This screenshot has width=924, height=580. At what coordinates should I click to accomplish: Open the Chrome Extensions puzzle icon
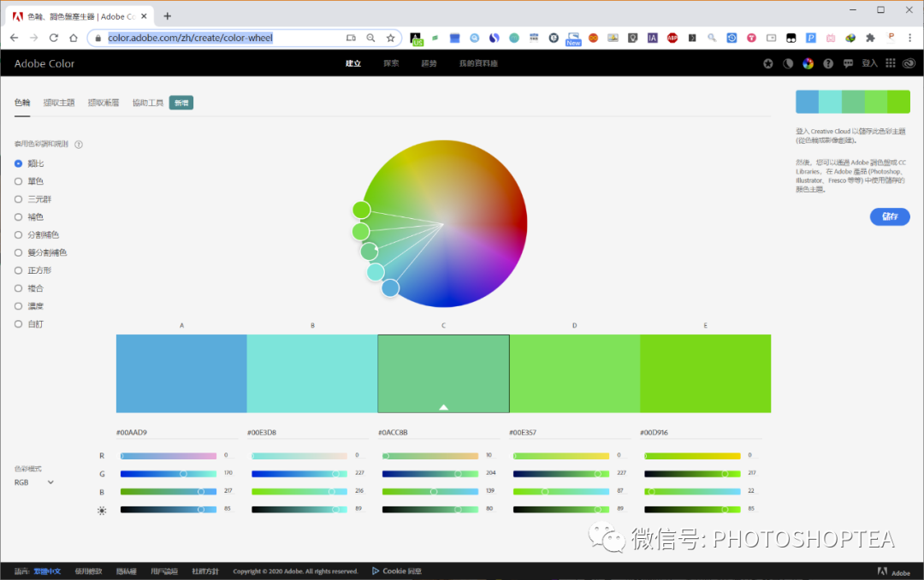click(870, 38)
